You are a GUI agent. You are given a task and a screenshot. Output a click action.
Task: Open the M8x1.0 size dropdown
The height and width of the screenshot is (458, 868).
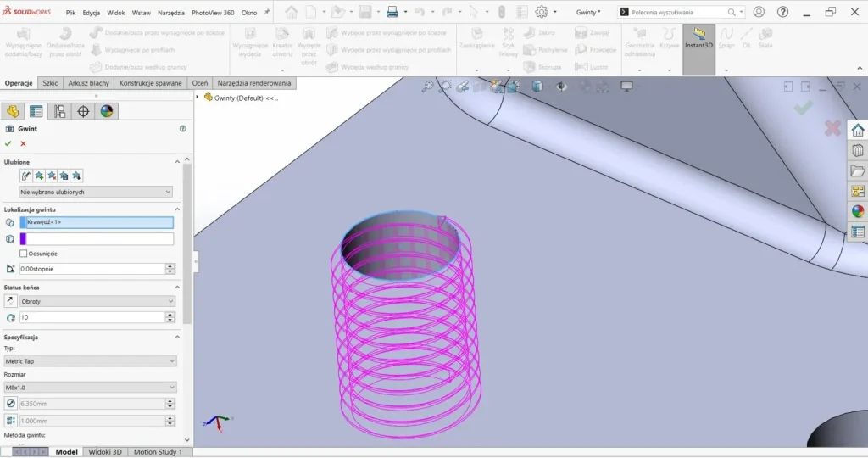[90, 388]
